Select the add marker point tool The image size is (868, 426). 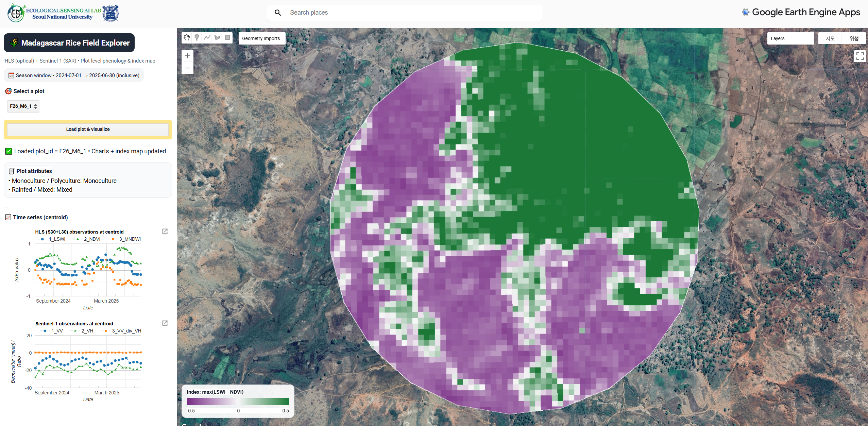(197, 38)
